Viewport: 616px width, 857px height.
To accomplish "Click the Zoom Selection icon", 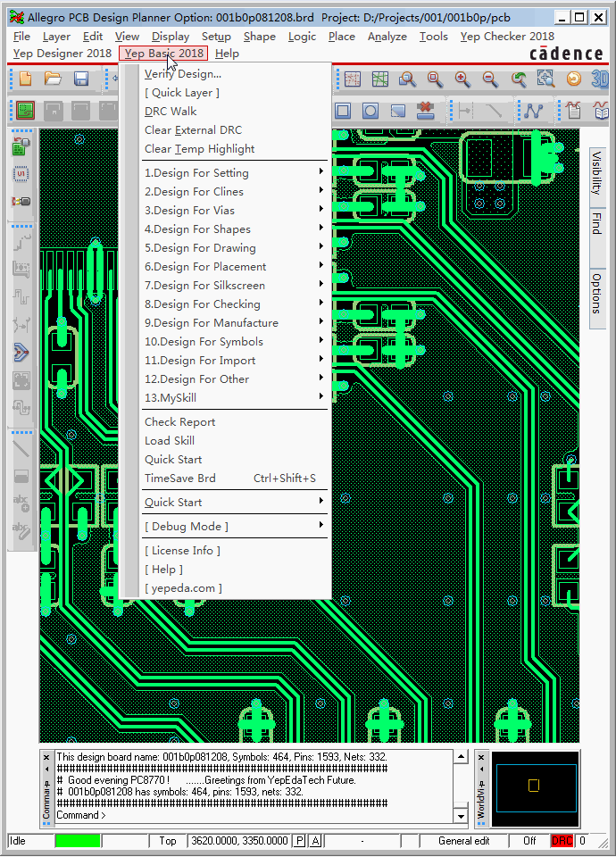I will tap(545, 79).
